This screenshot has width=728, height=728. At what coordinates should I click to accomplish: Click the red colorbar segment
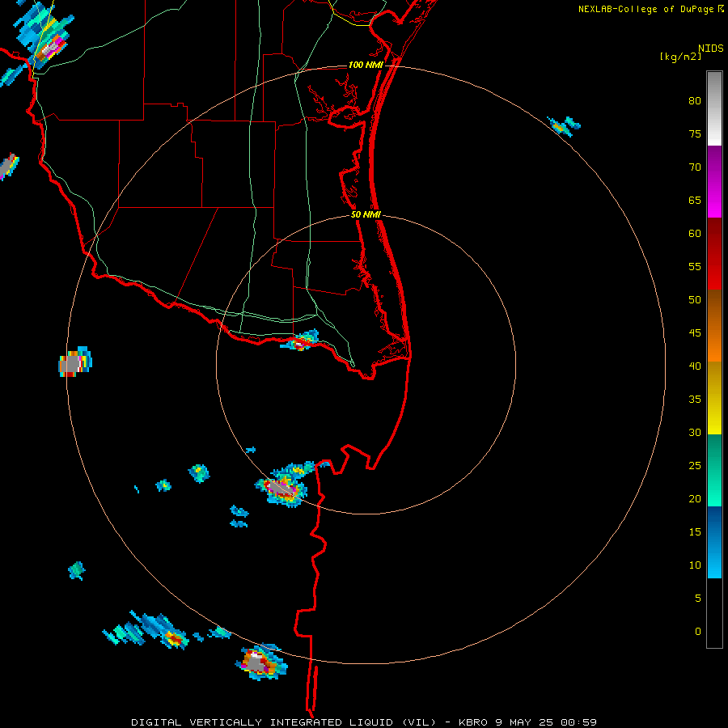714,253
